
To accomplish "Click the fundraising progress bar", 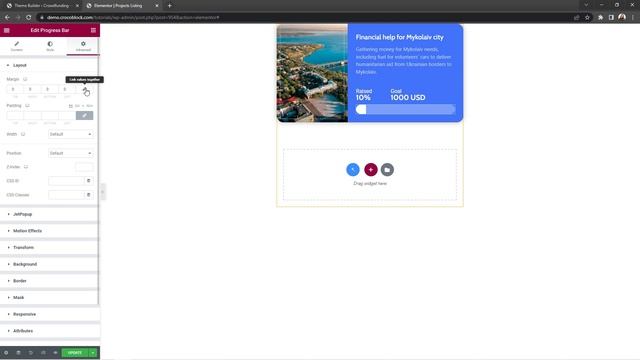I will (405, 109).
